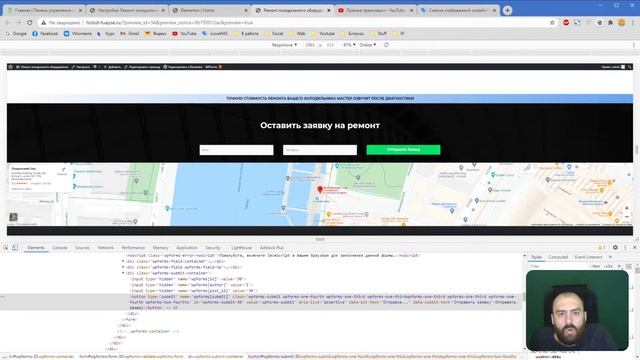
Task: Open the Social bookmarks folder
Action: tap(273, 33)
